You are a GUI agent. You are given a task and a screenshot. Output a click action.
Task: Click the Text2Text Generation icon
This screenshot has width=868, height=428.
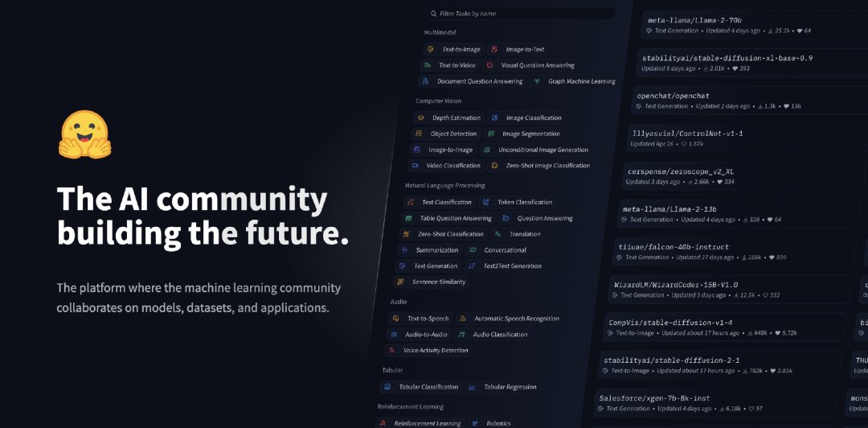pos(472,266)
